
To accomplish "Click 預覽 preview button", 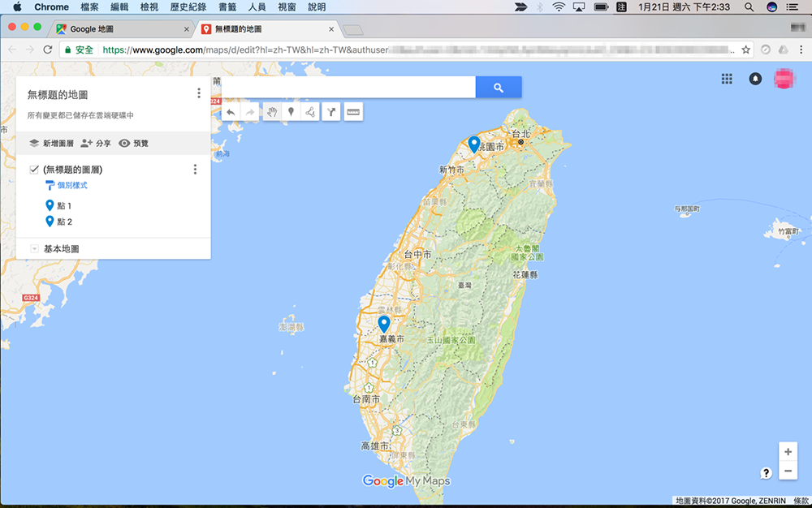I will tap(134, 144).
